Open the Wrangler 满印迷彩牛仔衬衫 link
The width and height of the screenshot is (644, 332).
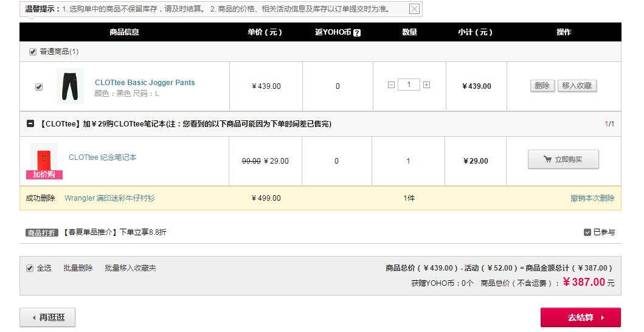(x=109, y=198)
